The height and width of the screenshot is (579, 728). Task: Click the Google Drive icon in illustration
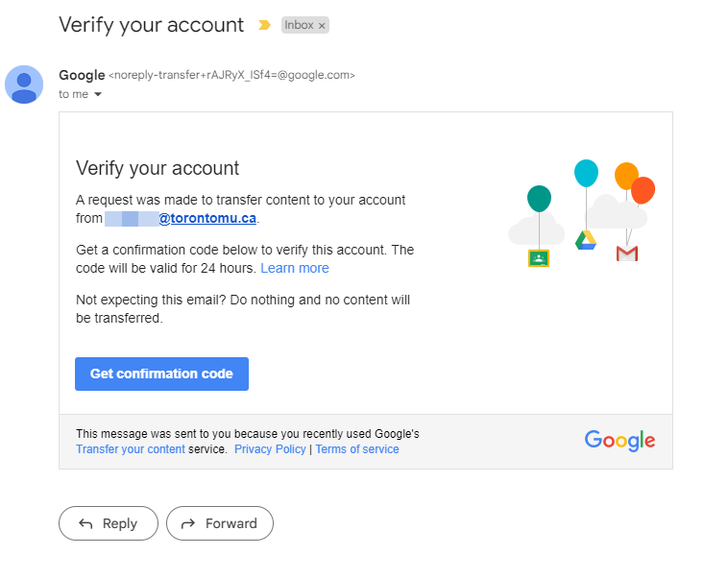(x=586, y=240)
